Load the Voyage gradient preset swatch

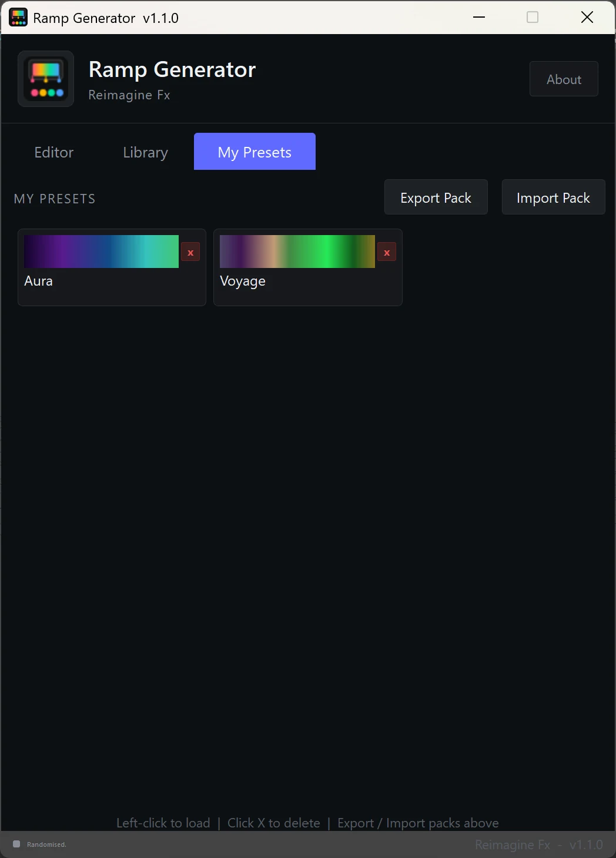tap(297, 252)
